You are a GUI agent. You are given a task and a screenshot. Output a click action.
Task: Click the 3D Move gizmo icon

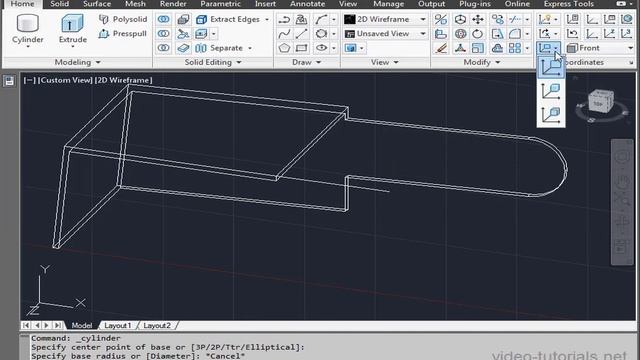(x=460, y=19)
